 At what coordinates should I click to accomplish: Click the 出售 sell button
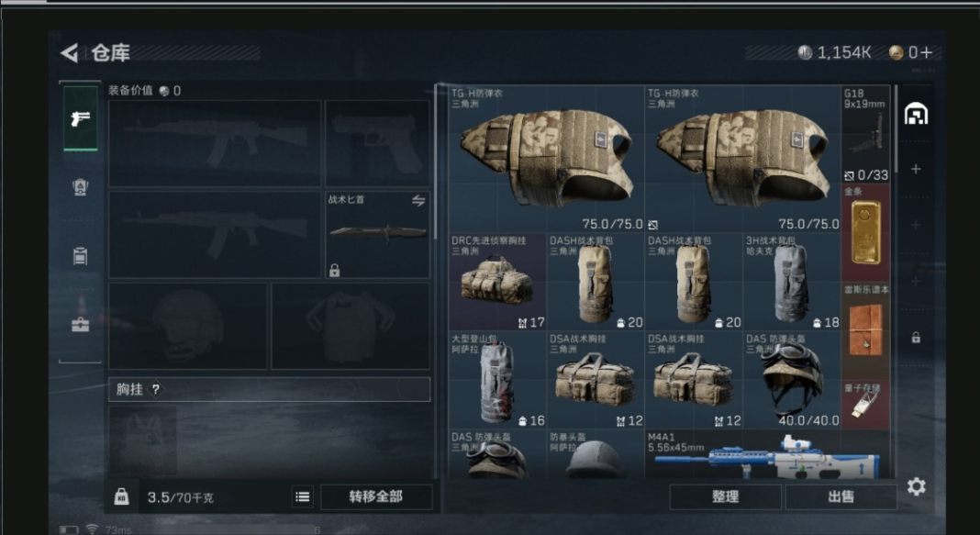[841, 496]
